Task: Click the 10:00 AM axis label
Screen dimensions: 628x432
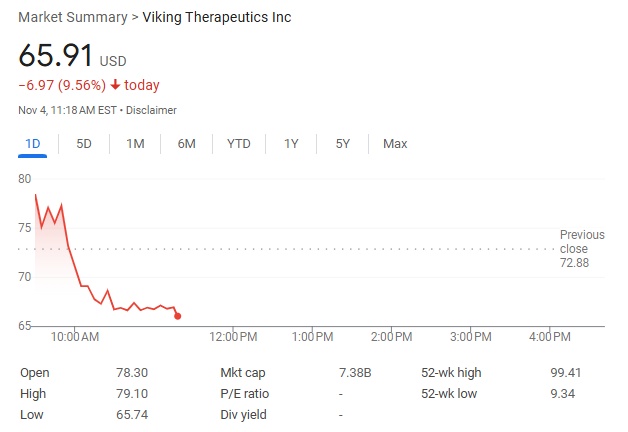Action: coord(75,337)
